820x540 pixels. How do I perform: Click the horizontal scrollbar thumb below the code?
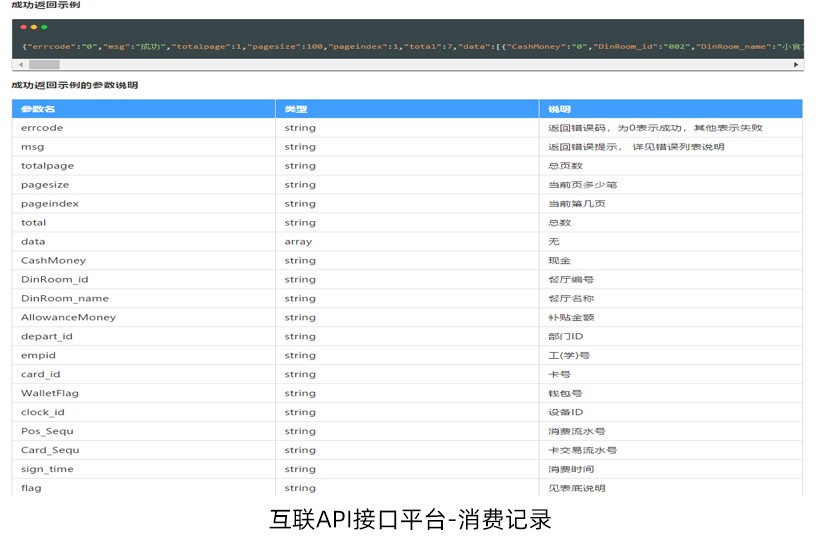click(44, 64)
